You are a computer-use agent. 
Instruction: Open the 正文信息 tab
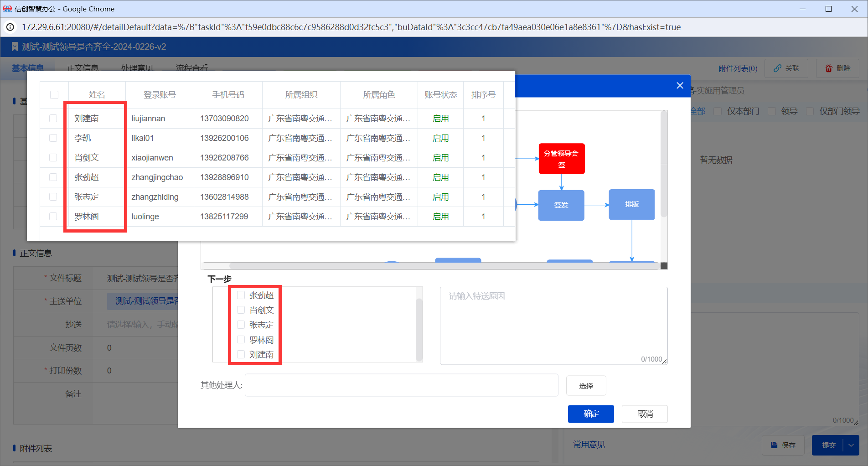[x=83, y=68]
